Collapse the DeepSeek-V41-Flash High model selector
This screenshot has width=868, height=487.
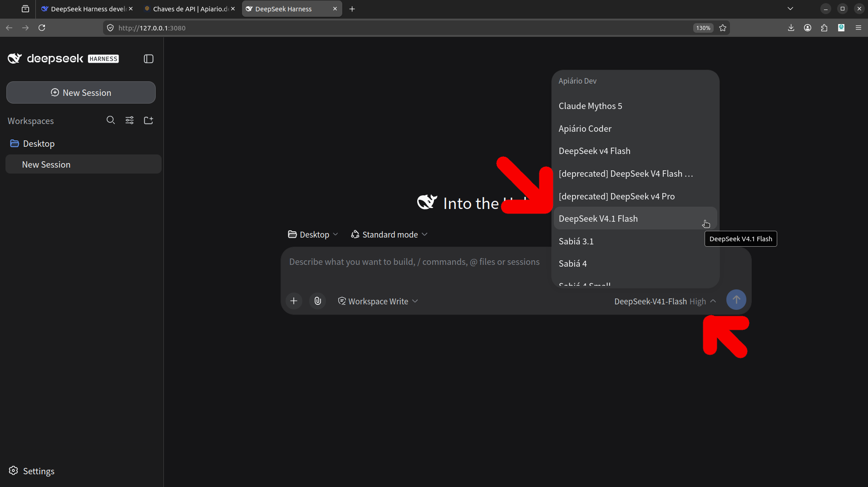coord(665,301)
